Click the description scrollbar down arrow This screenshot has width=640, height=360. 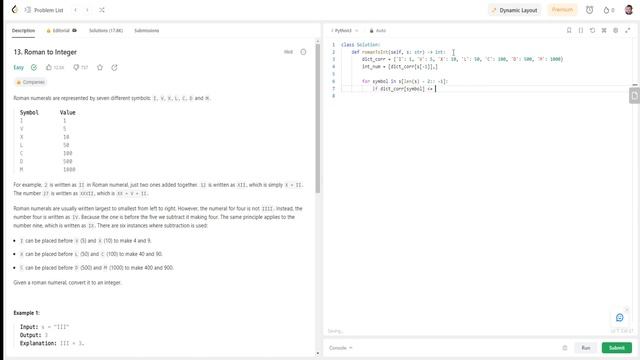(x=318, y=353)
